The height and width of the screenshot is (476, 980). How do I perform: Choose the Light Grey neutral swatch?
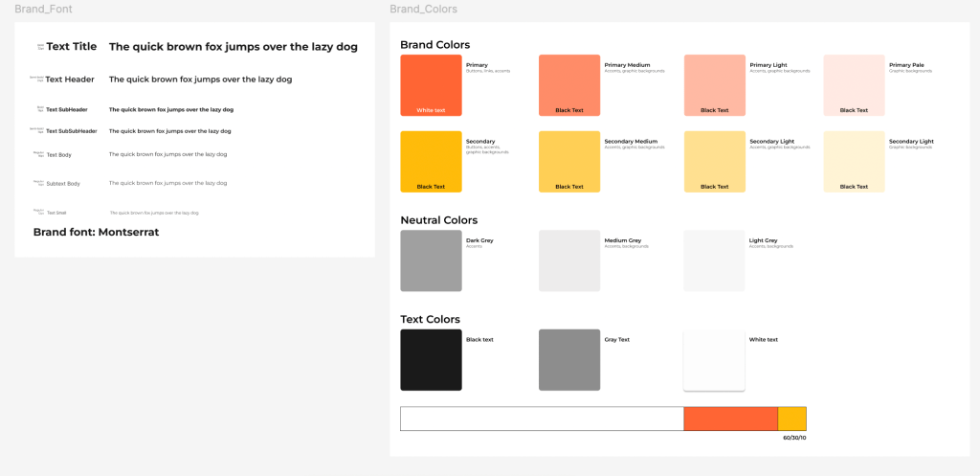[x=714, y=261]
